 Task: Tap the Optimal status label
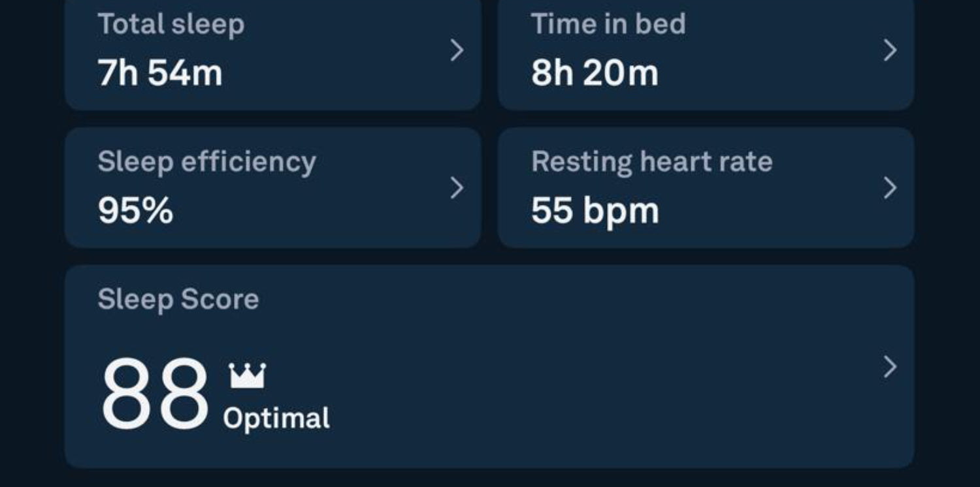[276, 418]
